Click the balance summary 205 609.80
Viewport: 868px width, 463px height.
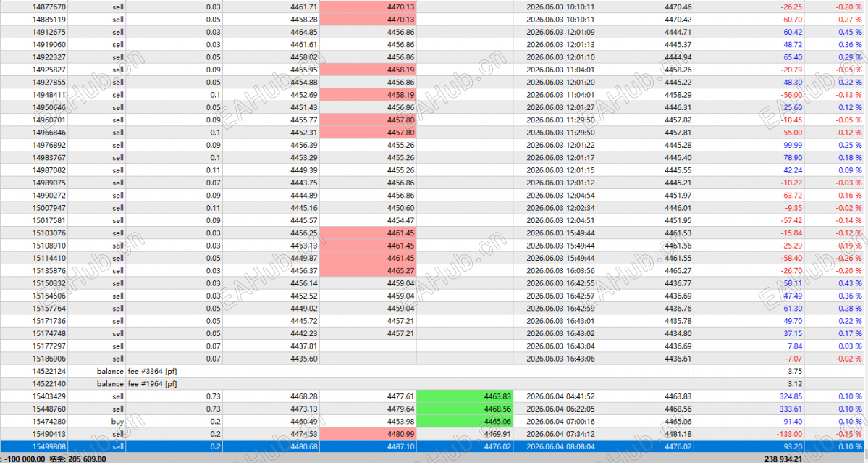pyautogui.click(x=87, y=459)
